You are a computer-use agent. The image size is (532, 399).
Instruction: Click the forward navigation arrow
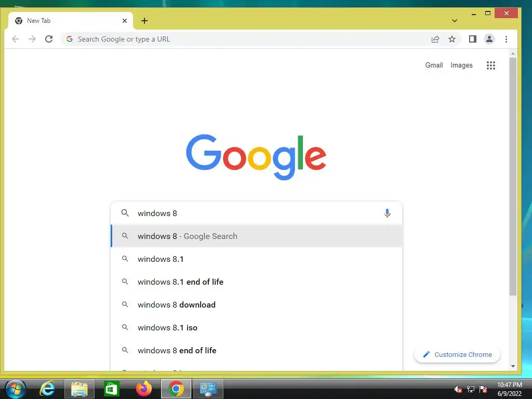coord(32,39)
